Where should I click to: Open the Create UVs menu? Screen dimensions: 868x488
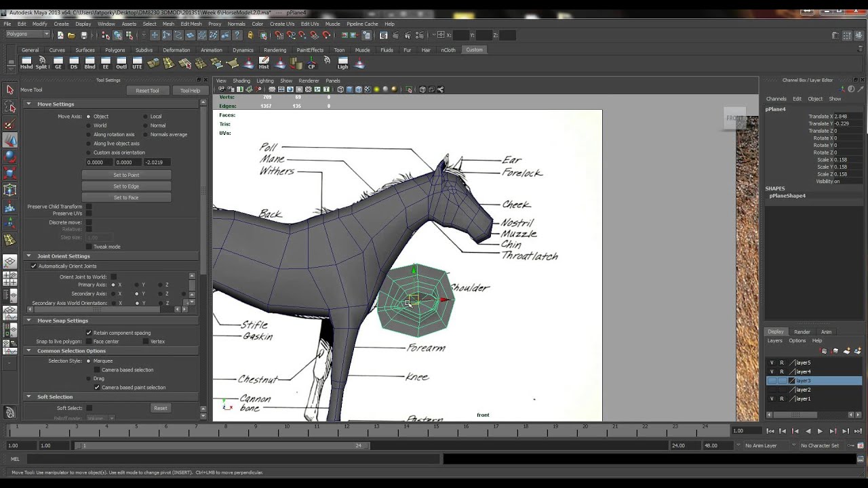pos(282,24)
